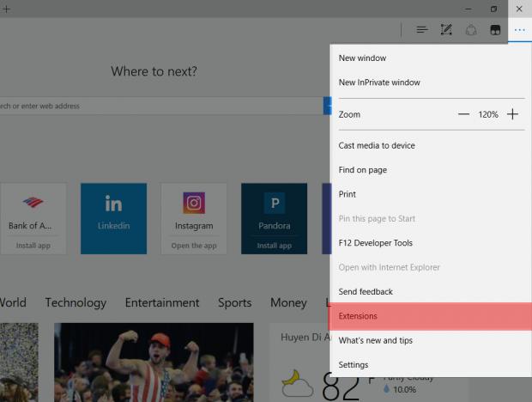Switch to the Sports news category
Viewport: 532px width, 402px height.
click(x=234, y=302)
